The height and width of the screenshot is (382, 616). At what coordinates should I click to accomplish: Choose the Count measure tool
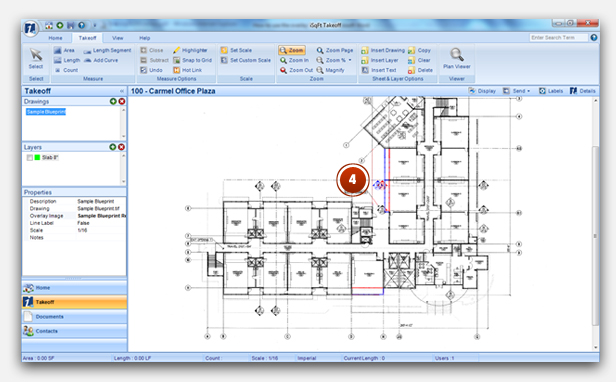pos(66,70)
